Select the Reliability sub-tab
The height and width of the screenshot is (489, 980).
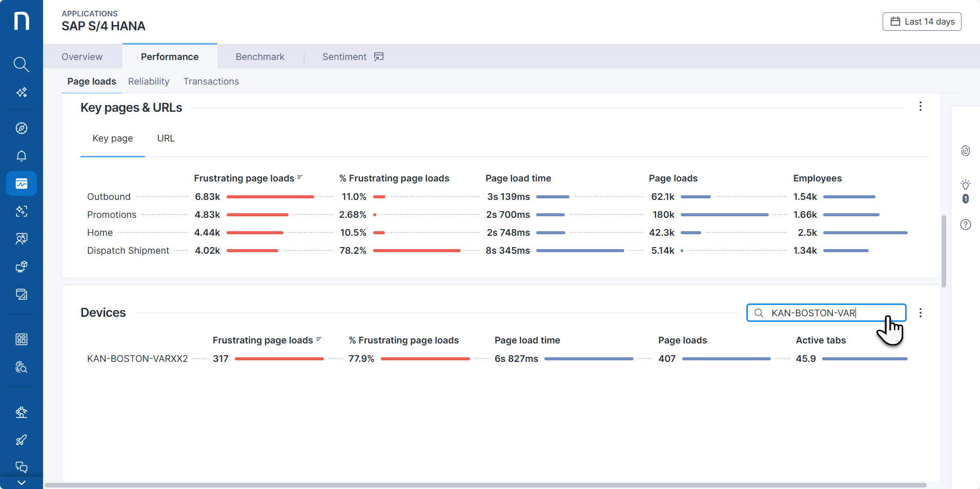pos(149,81)
